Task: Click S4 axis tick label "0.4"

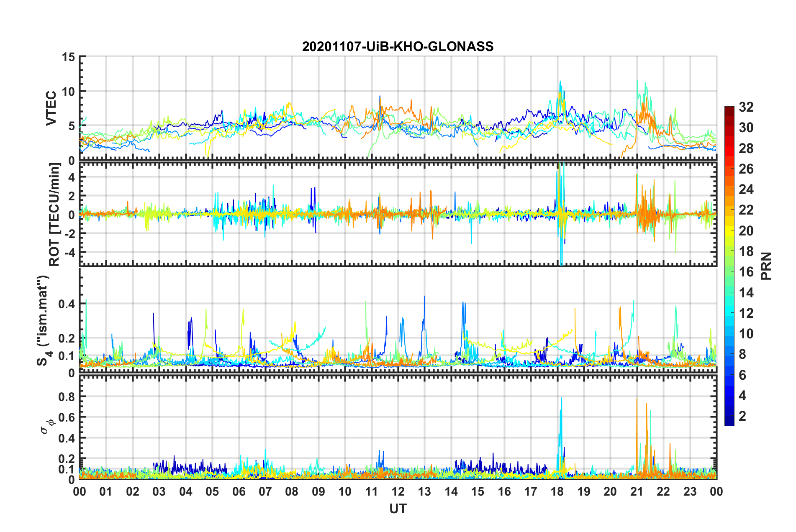Action: tap(67, 304)
